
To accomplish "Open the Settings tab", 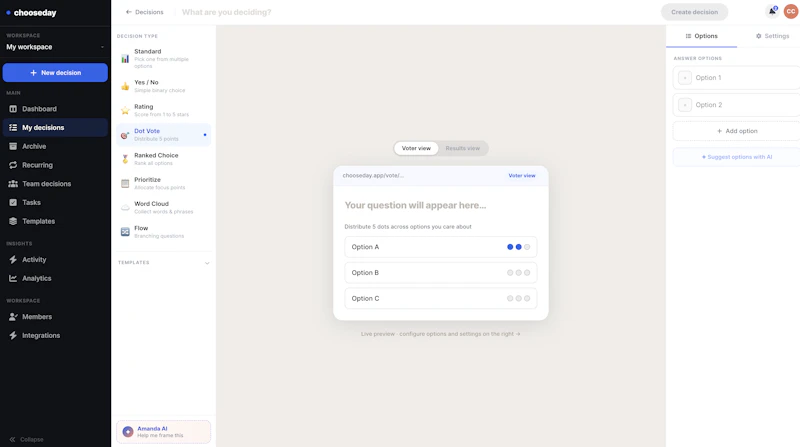I will pyautogui.click(x=772, y=36).
